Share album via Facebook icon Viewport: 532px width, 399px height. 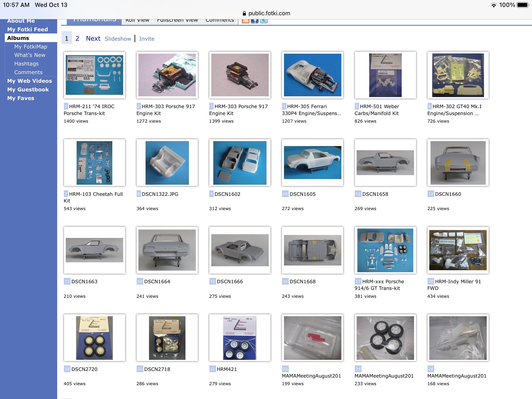(x=254, y=21)
